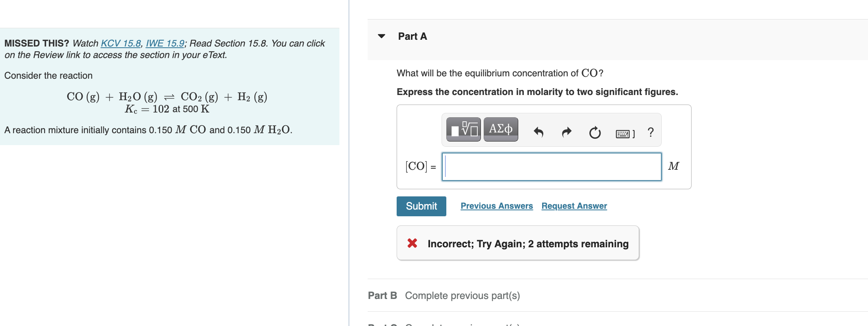
Task: Open the math templates palette icon
Action: pyautogui.click(x=463, y=129)
